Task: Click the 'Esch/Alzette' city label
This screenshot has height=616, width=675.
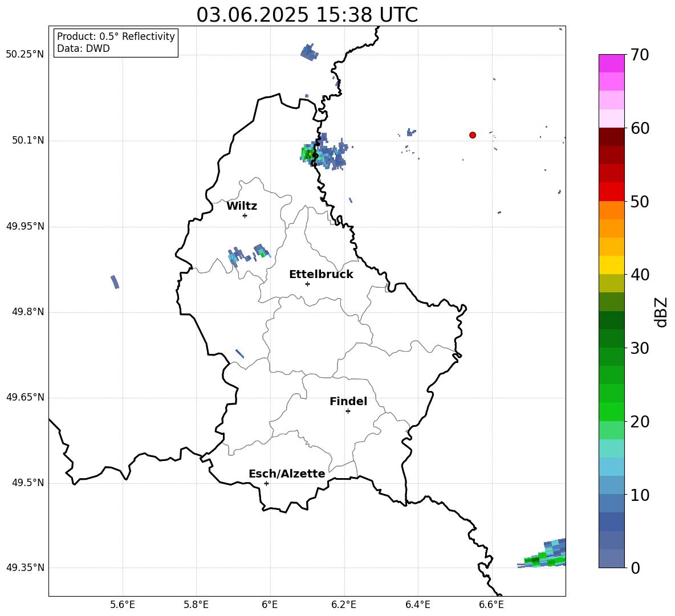Action: tap(287, 474)
